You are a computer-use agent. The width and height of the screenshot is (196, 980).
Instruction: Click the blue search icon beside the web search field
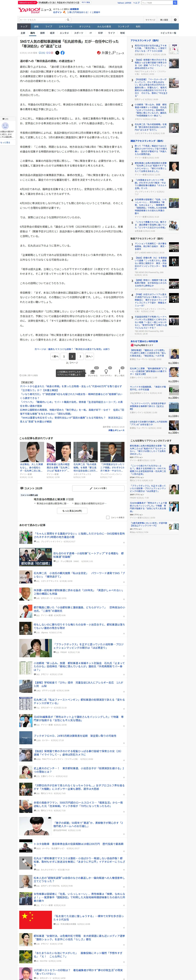tap(175, 3)
